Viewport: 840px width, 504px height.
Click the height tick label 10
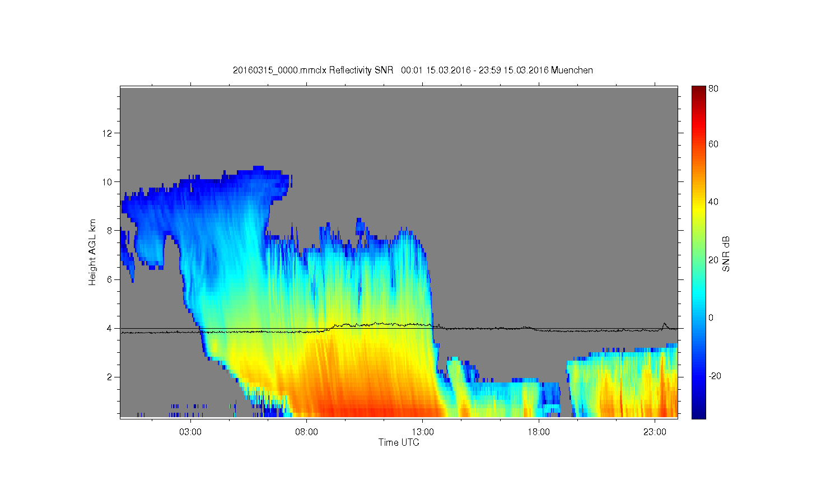(x=108, y=182)
